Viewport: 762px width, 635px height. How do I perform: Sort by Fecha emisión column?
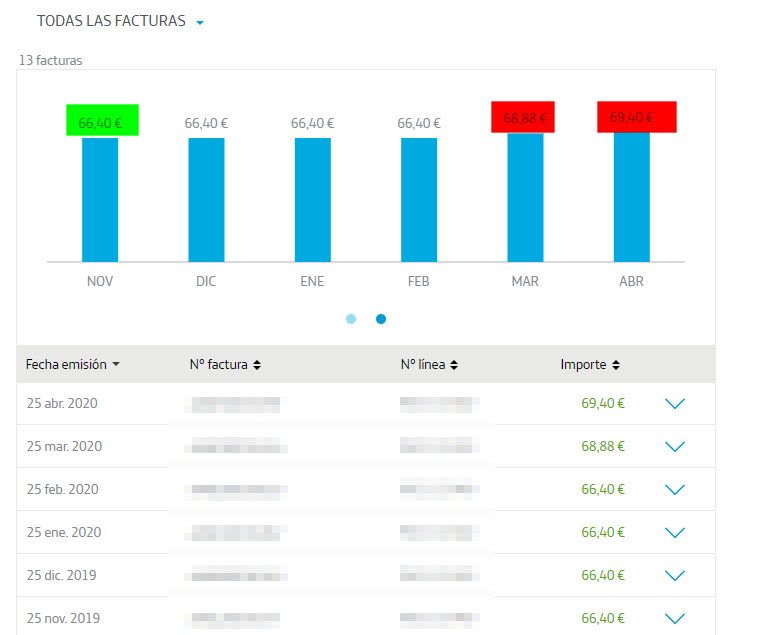pos(72,365)
